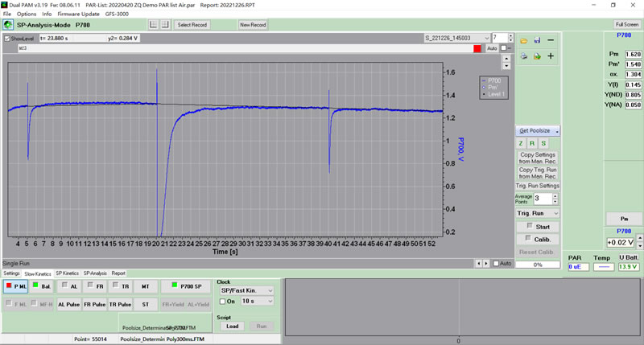Open the S_221226_145003 record dropdown
644x345 pixels.
[x=486, y=38]
